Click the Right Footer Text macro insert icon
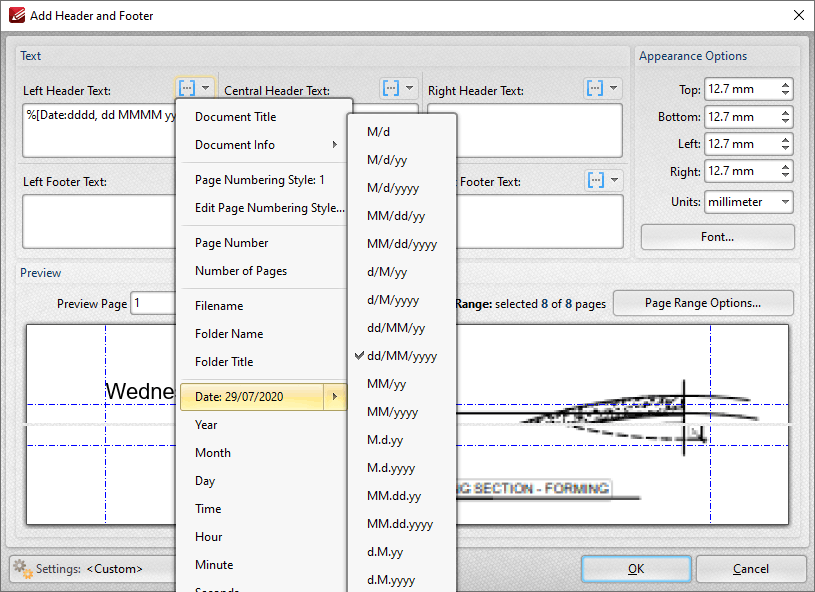Viewport: 815px width, 592px height. click(596, 180)
